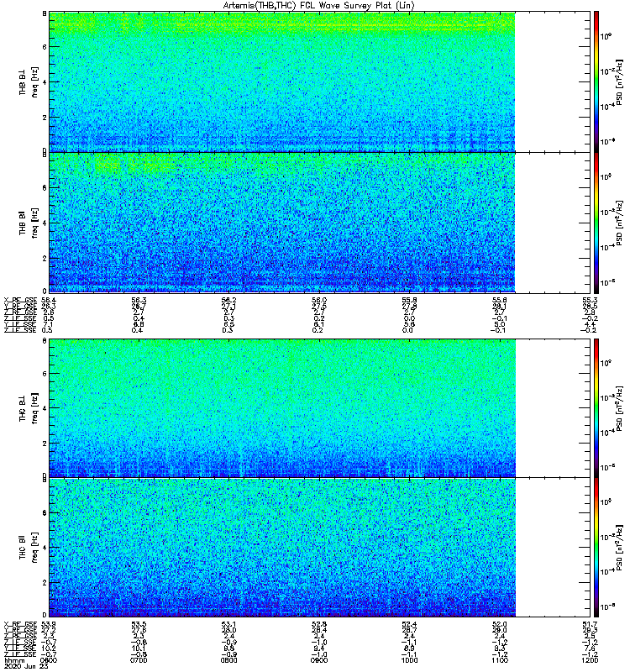
Task: Click the '0800' time tick label
Action: [x=228, y=660]
